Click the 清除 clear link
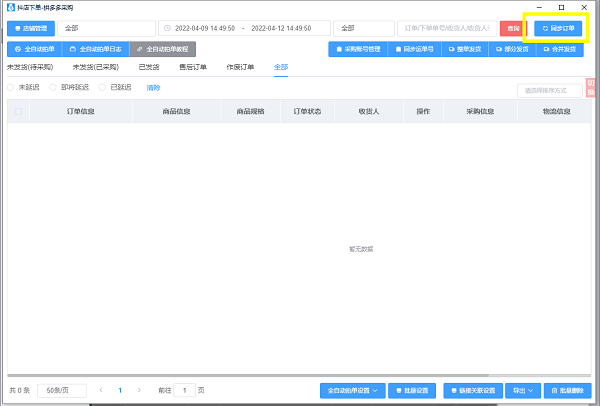 coord(153,88)
